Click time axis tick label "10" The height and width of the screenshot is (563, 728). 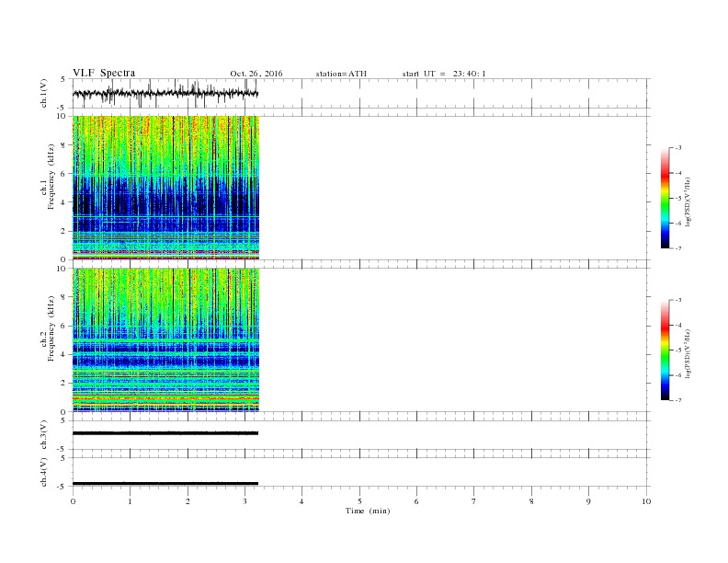(647, 501)
